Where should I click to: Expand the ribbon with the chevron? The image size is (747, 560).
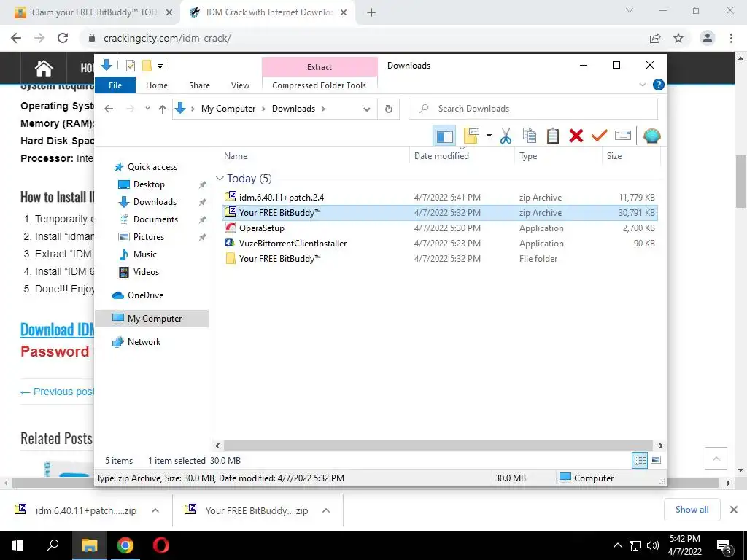pyautogui.click(x=642, y=85)
